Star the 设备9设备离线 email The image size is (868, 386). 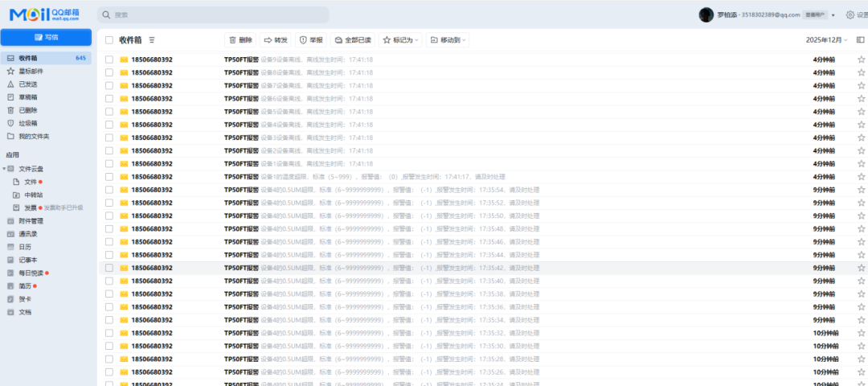point(861,60)
